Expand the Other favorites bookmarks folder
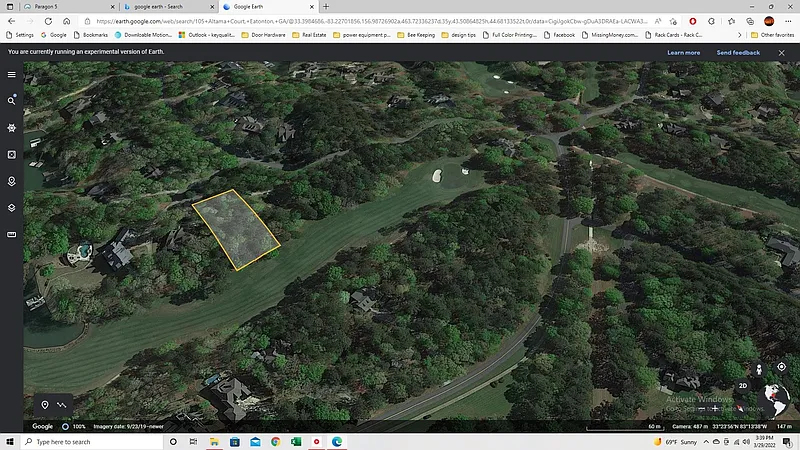Viewport: 800px width, 450px height. (773, 35)
